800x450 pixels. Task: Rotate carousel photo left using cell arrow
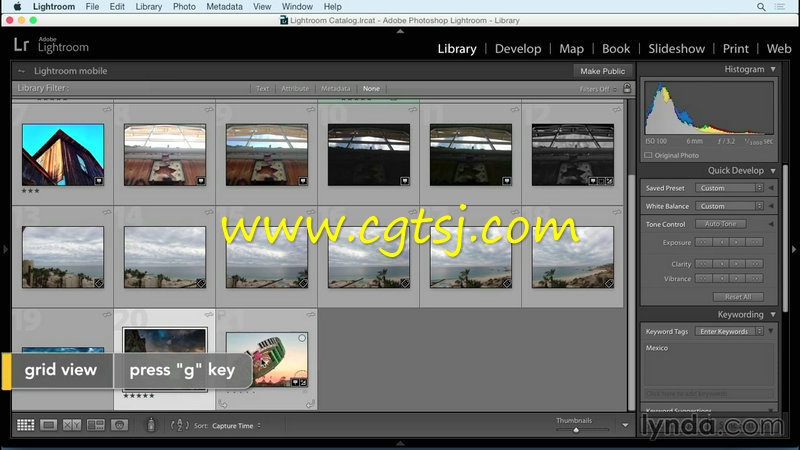click(x=223, y=404)
